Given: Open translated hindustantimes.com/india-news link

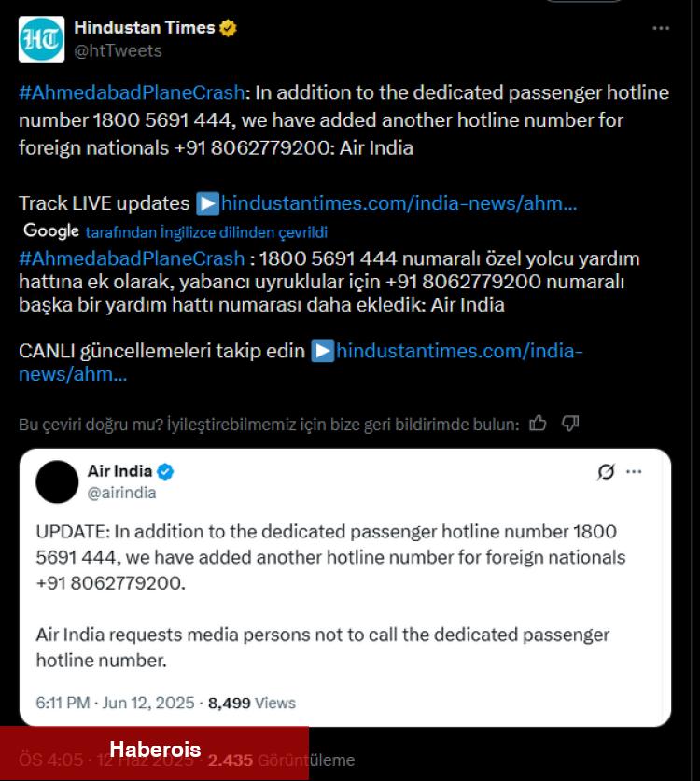Looking at the screenshot, I should click(x=301, y=362).
